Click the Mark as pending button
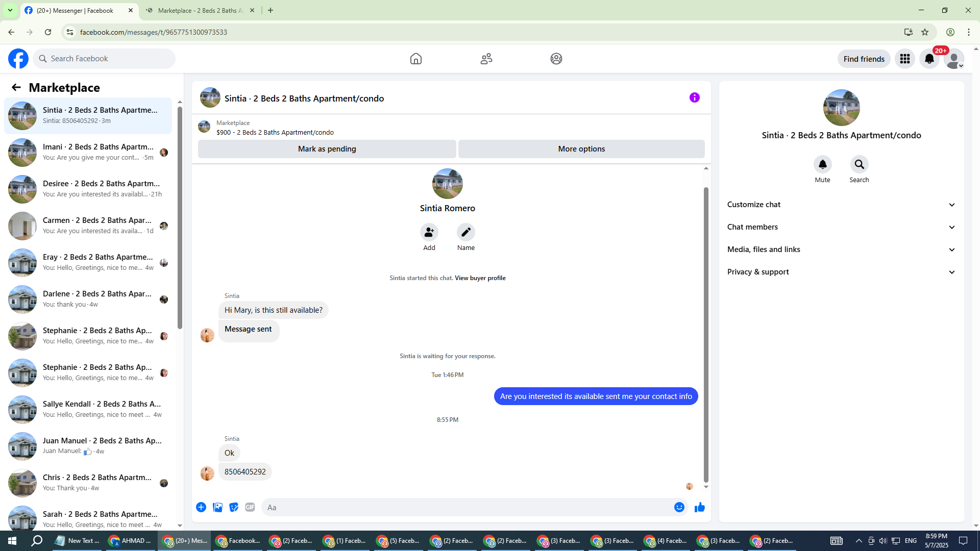The height and width of the screenshot is (551, 980). 327,149
